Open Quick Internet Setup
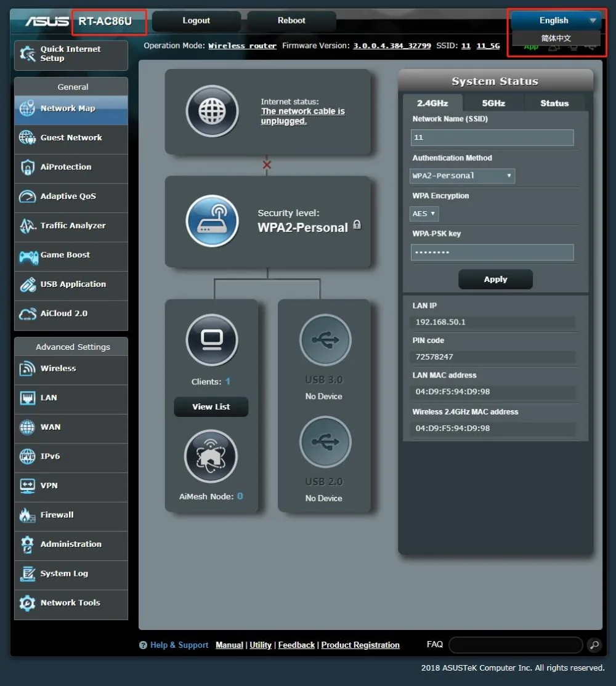 71,55
